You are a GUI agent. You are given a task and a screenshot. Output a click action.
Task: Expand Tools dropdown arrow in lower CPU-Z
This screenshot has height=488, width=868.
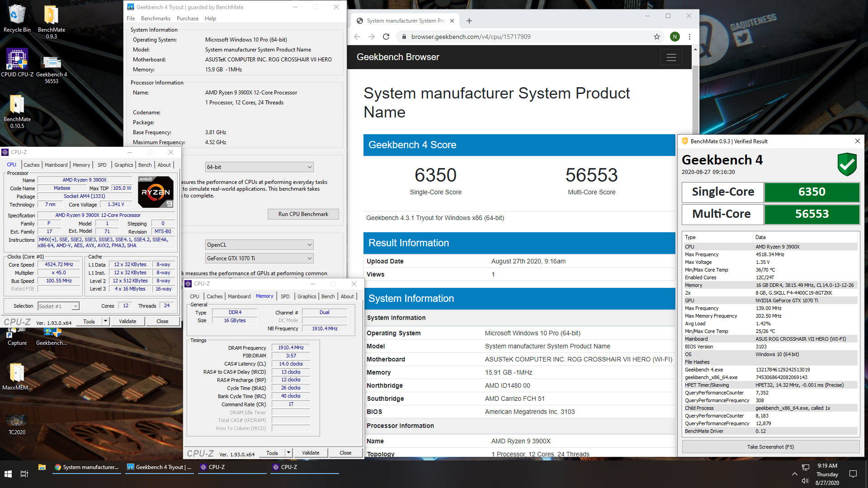(x=289, y=453)
